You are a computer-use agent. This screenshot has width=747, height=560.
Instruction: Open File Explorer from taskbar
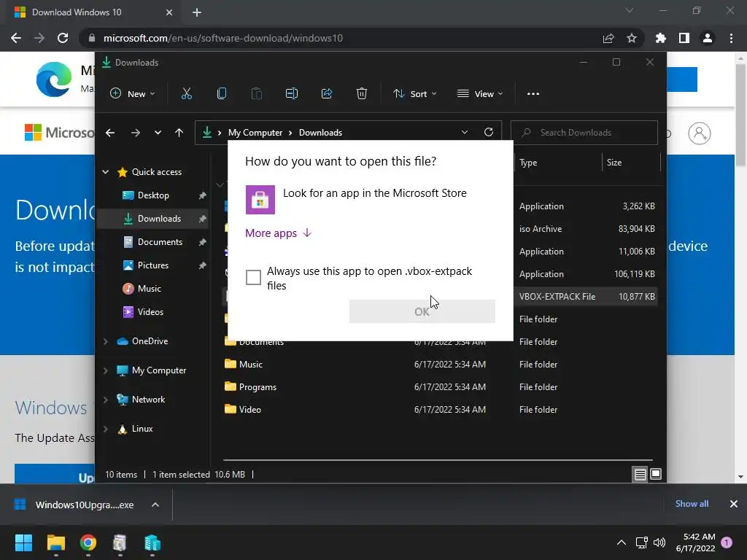point(55,542)
